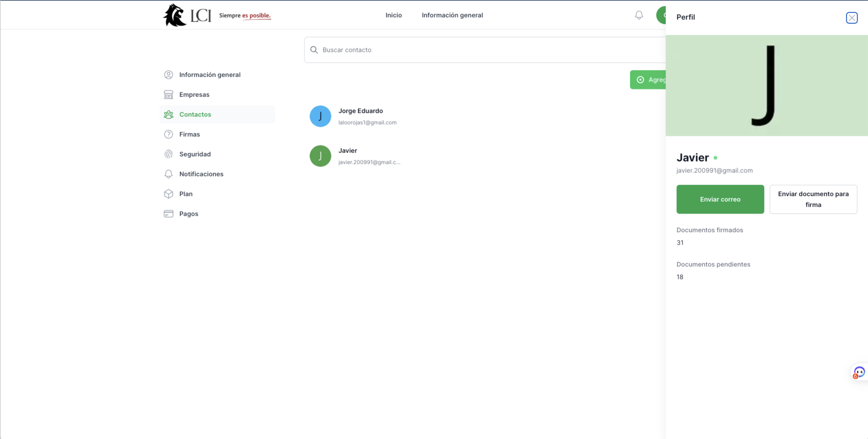Click Enviar documento para firma button
The image size is (868, 439).
click(x=813, y=199)
